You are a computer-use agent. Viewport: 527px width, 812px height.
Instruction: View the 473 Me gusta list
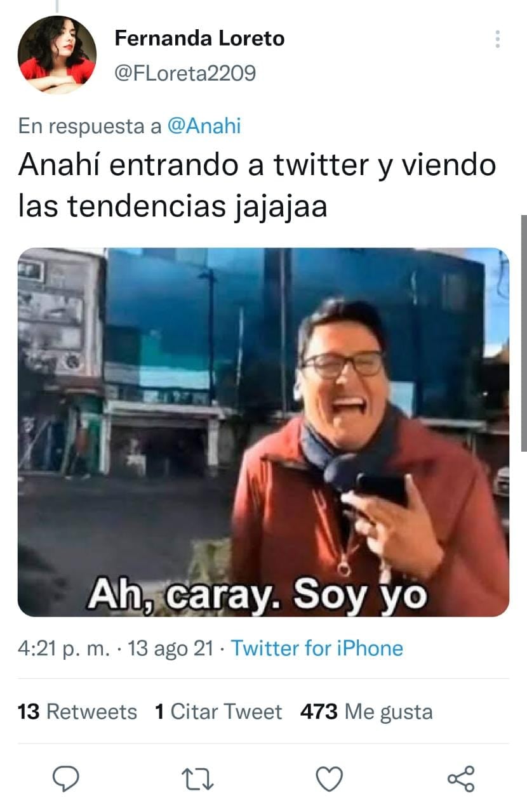pos(366,712)
